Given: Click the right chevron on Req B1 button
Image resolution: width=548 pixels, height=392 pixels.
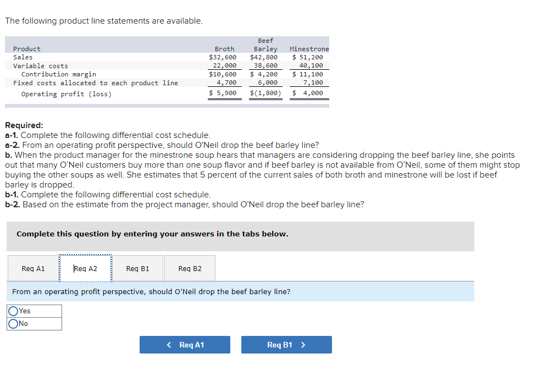Looking at the screenshot, I should pyautogui.click(x=303, y=345).
